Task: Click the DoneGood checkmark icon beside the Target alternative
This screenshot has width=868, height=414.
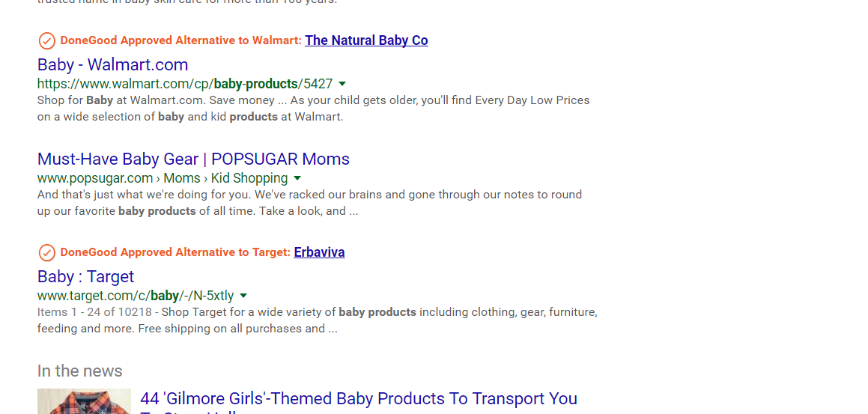Action: tap(46, 252)
